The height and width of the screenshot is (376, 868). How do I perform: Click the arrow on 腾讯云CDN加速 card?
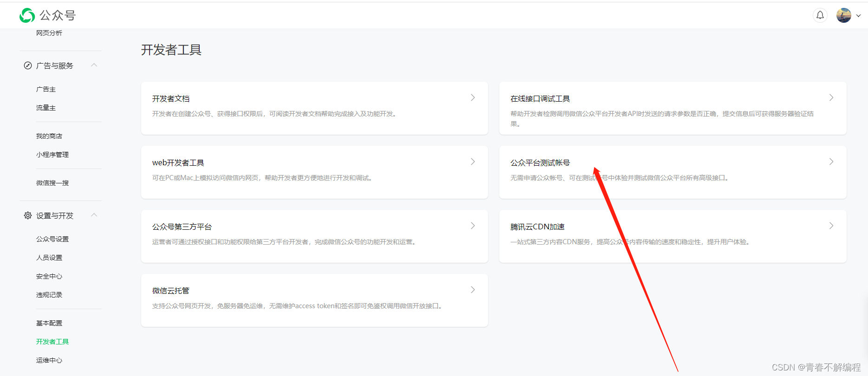coord(831,226)
